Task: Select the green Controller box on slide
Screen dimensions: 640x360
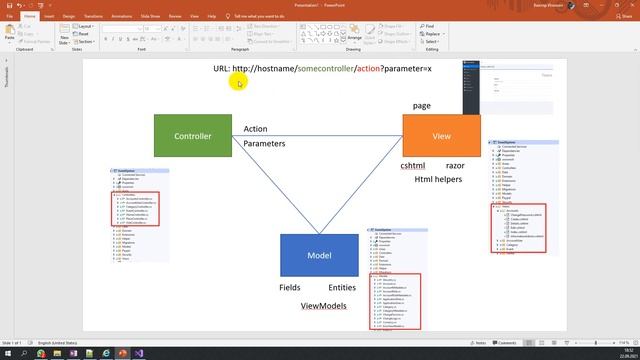Action: tap(193, 136)
